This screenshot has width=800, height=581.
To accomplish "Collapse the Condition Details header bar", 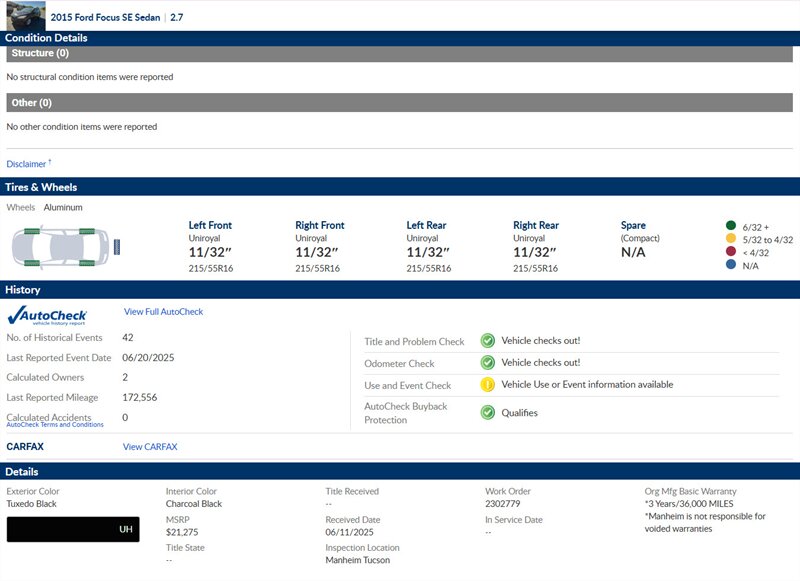I will pyautogui.click(x=400, y=38).
